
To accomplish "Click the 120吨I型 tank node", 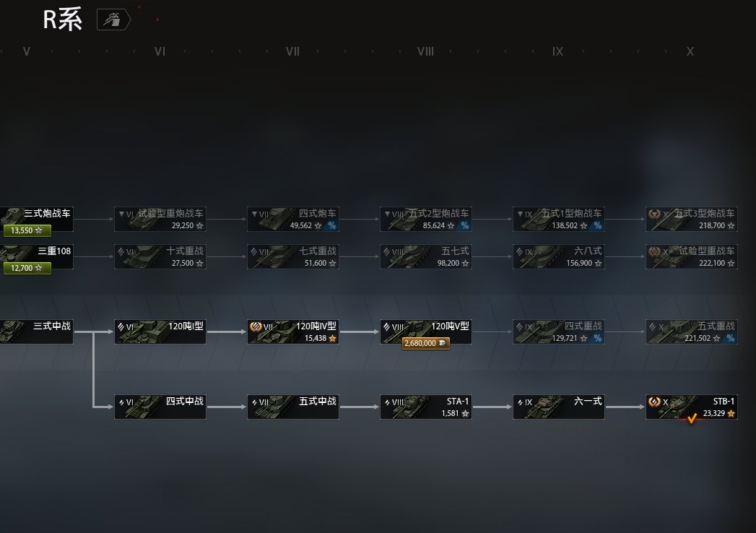I will coord(160,331).
